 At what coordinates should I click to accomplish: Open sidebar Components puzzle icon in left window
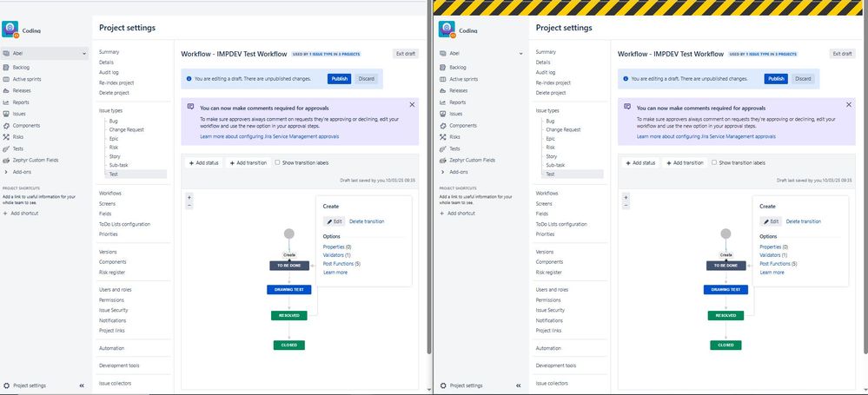point(6,126)
